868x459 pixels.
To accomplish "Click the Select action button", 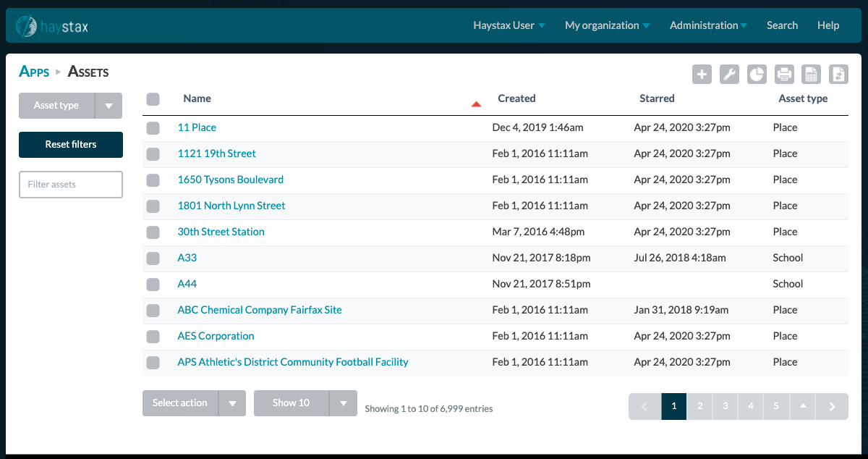I will pos(180,403).
